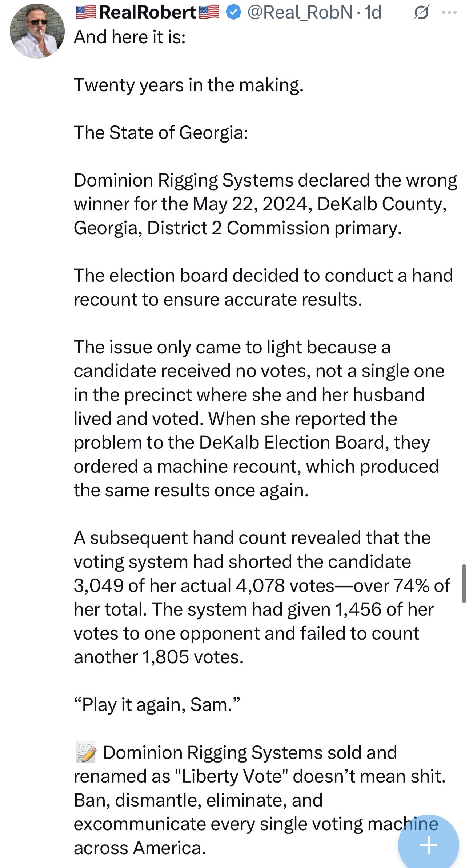This screenshot has width=469, height=868.
Task: Click the "Play it again, Sam." quote
Action: tap(157, 705)
